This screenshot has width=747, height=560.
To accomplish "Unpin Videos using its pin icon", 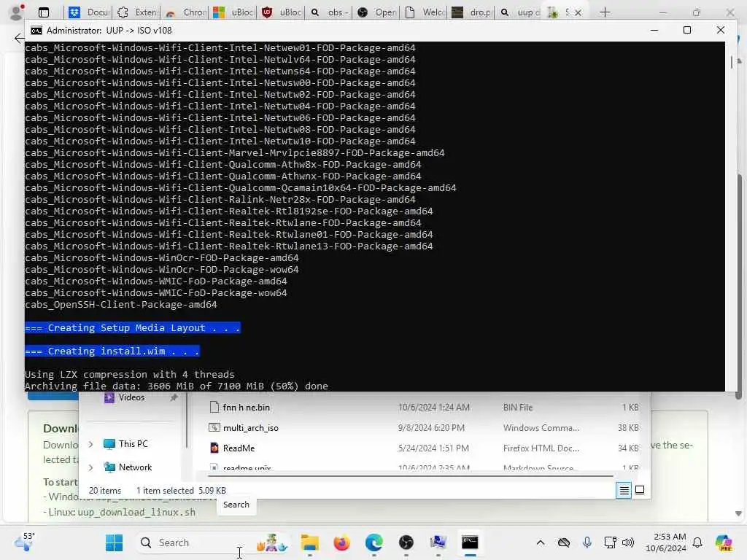I will pyautogui.click(x=174, y=397).
